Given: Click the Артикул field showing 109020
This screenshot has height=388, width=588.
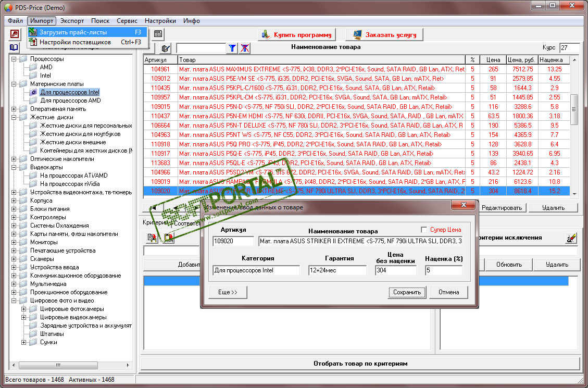Looking at the screenshot, I should [233, 241].
